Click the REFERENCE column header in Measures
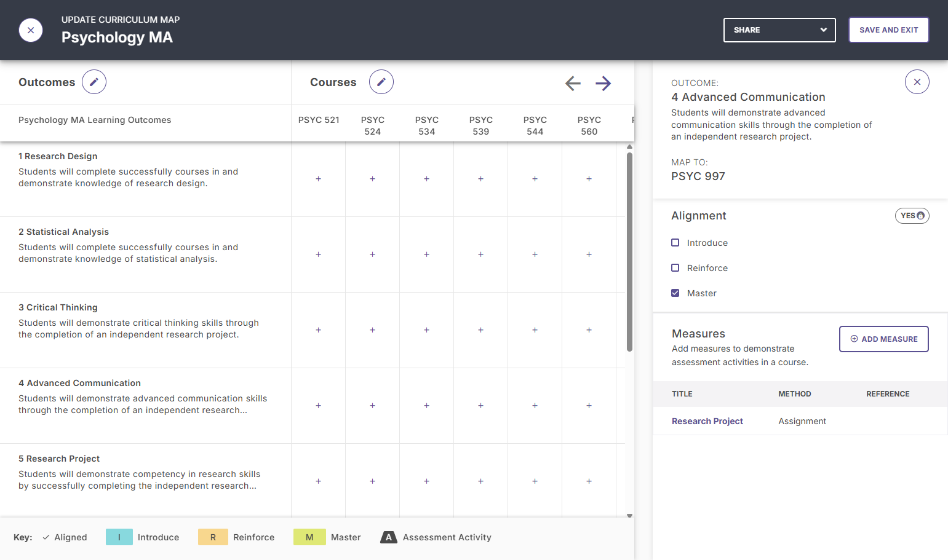 (x=888, y=394)
